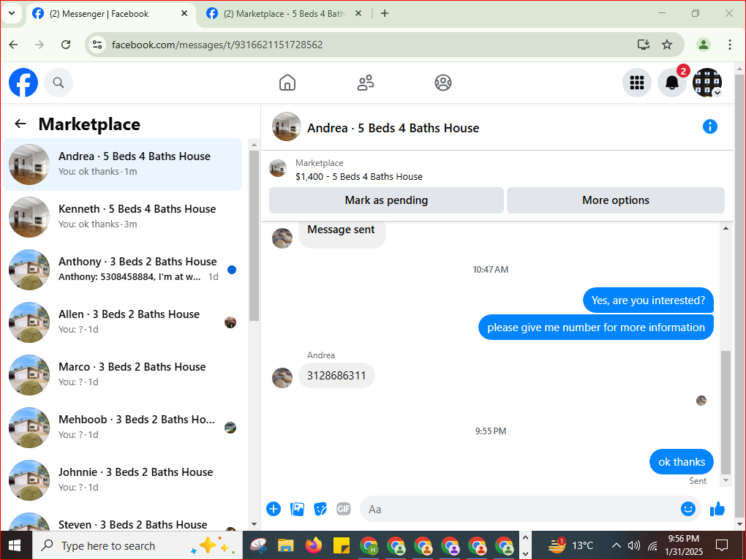Screen dimensions: 746x560
Task: Open the Facebook logo home link
Action: (x=23, y=83)
